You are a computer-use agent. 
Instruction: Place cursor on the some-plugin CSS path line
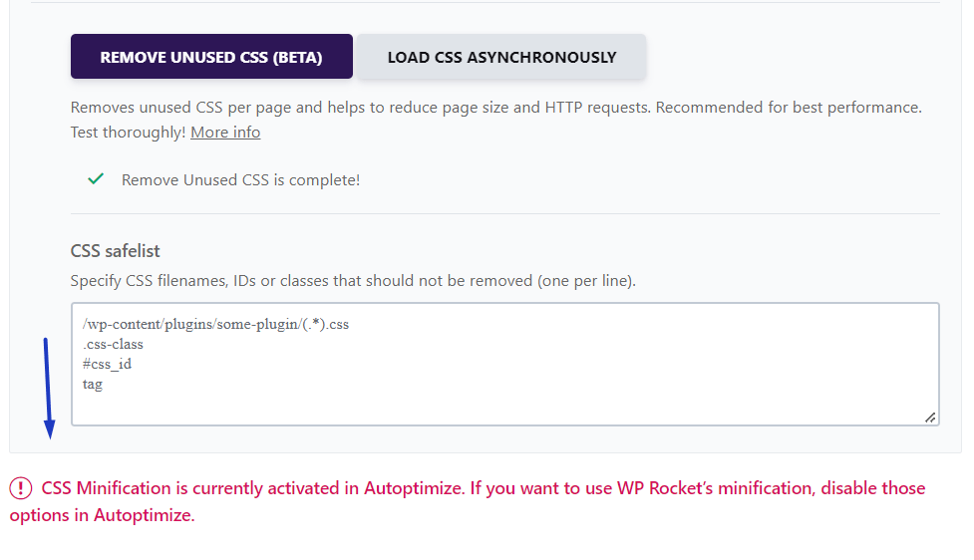[x=215, y=325]
